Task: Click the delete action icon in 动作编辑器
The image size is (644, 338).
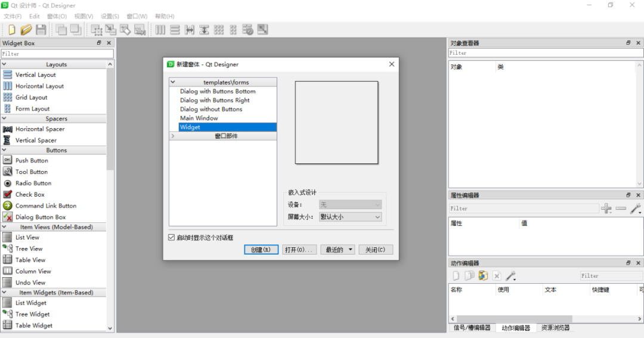Action: coord(497,275)
